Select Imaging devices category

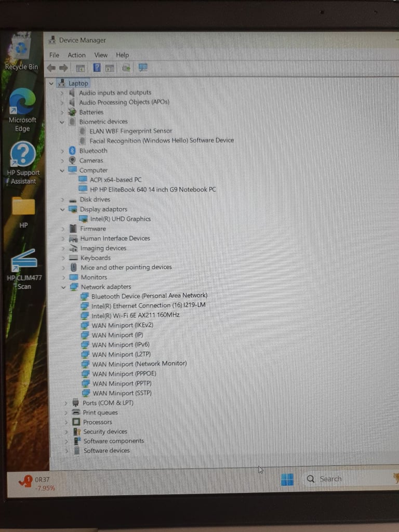[x=103, y=248]
